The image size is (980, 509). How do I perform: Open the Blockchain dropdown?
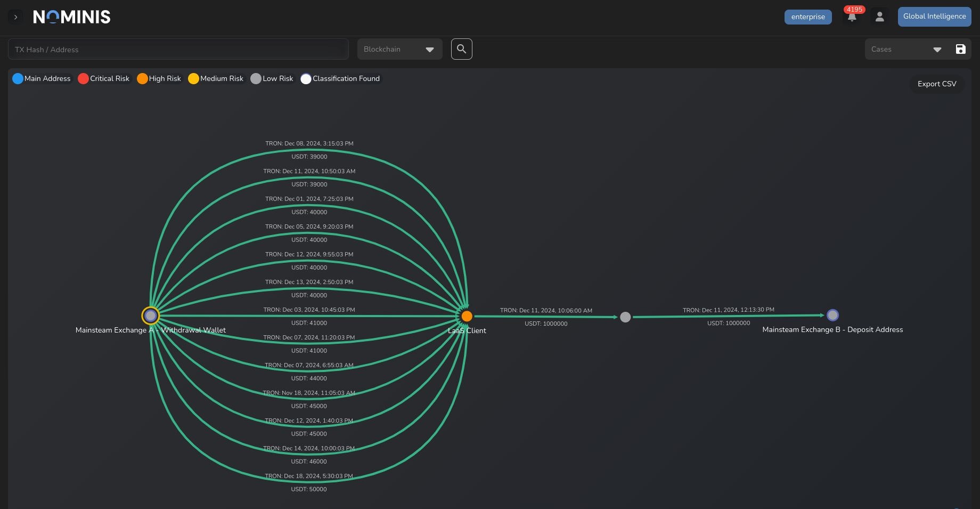tap(399, 50)
